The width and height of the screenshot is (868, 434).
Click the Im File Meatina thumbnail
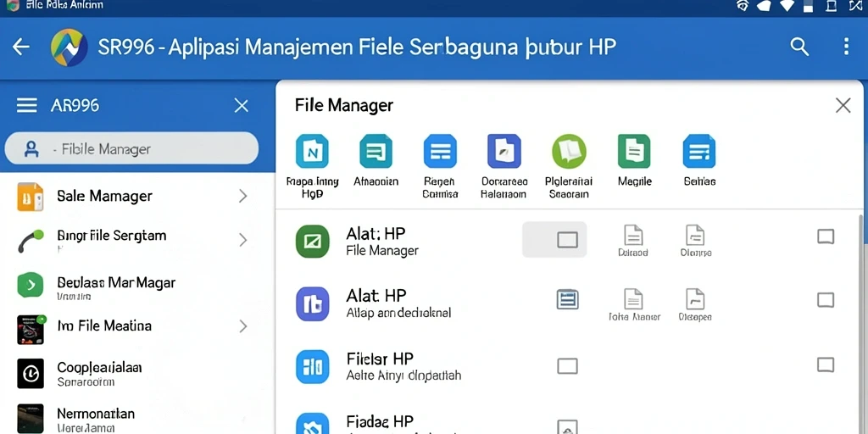31,330
